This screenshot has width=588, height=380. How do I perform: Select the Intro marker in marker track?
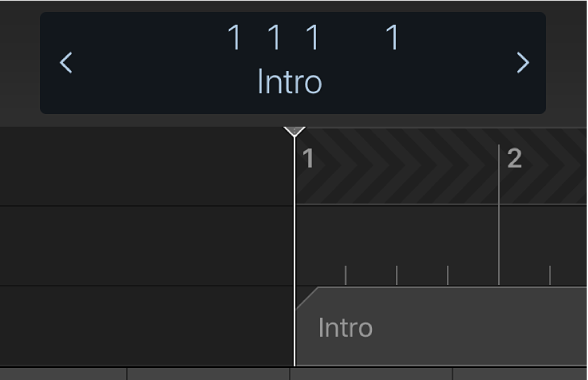tap(441, 326)
